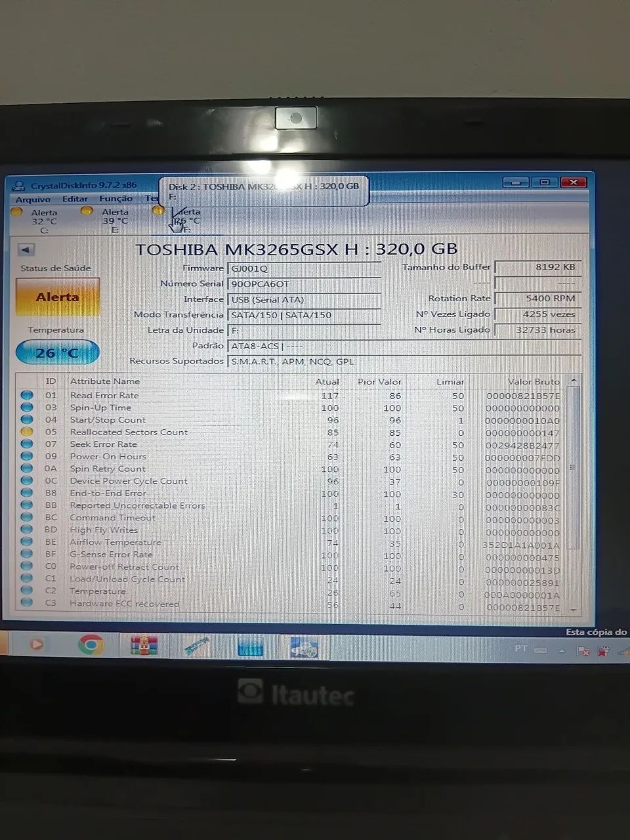Image resolution: width=630 pixels, height=840 pixels.
Task: Click the previous disk arrow button
Action: point(26,249)
